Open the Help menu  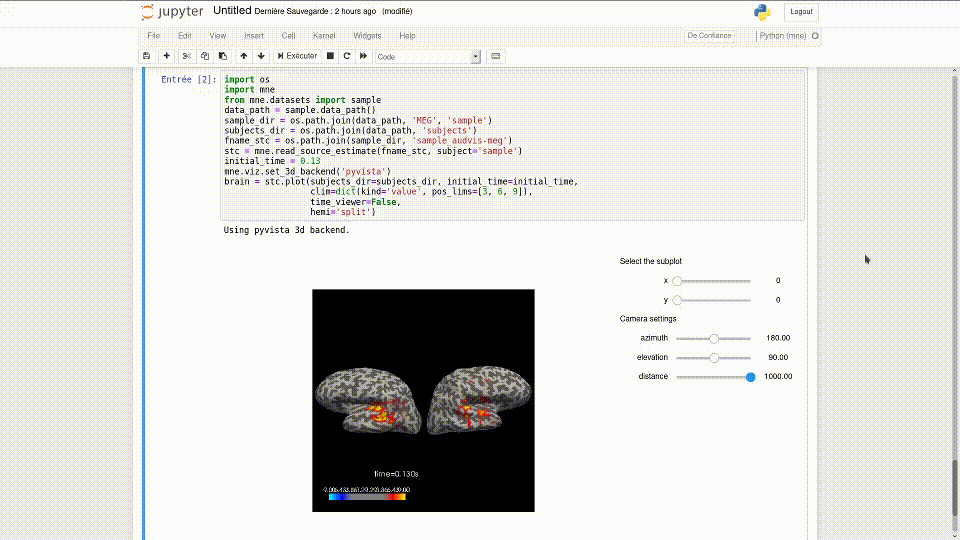(x=407, y=36)
